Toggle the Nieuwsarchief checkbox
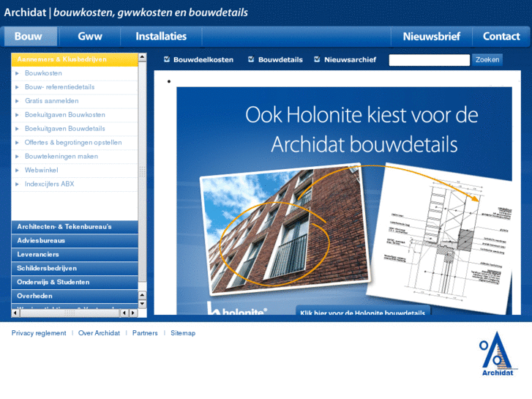Screen dimensions: 532x399 [x=317, y=59]
